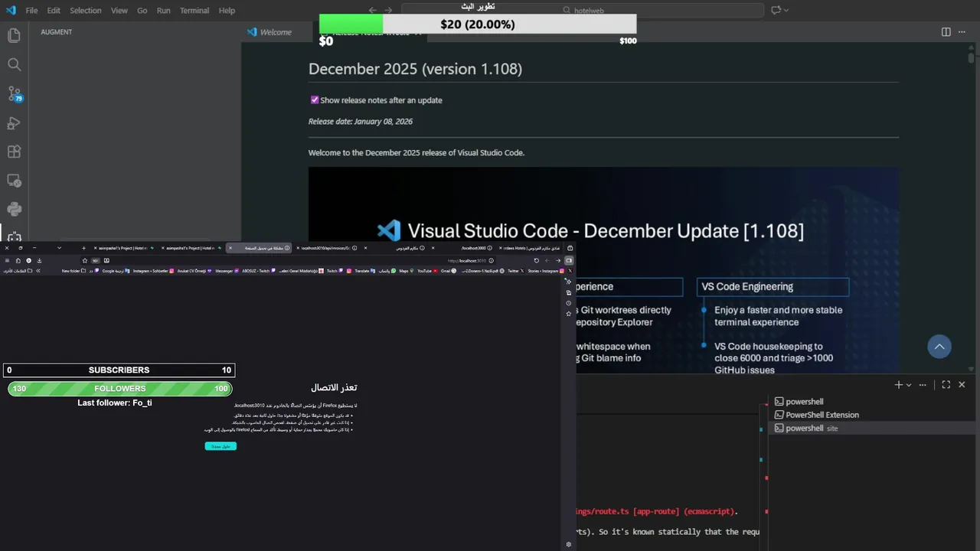Screen dimensions: 980x551
Task: Open Gmail bookmark in Firefox
Action: pyautogui.click(x=449, y=270)
